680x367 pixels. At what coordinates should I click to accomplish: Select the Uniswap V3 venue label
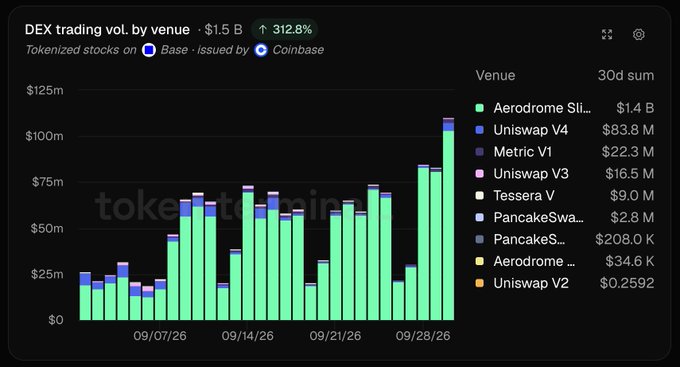[531, 174]
